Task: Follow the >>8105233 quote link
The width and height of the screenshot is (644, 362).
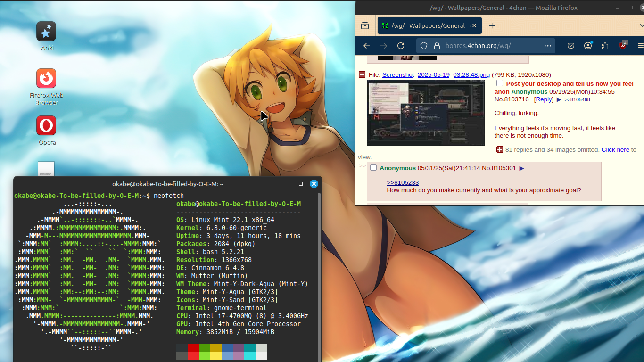Action: (403, 182)
